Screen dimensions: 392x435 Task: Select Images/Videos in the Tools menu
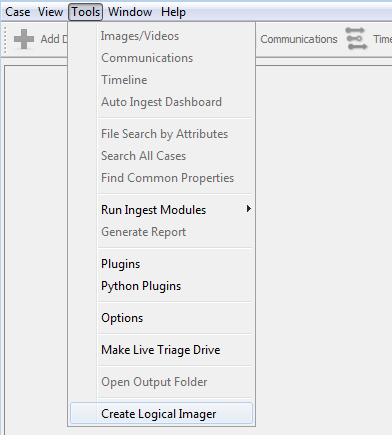pos(162,36)
